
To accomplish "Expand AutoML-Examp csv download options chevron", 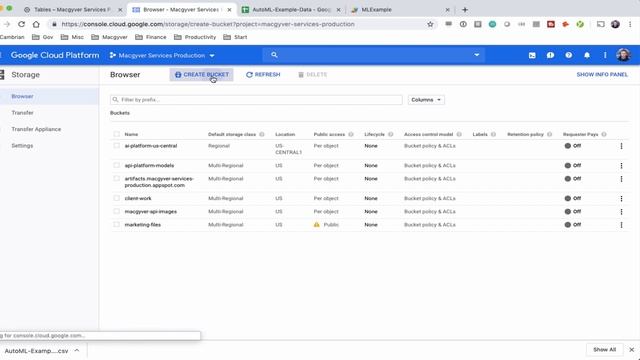I will 77,350.
